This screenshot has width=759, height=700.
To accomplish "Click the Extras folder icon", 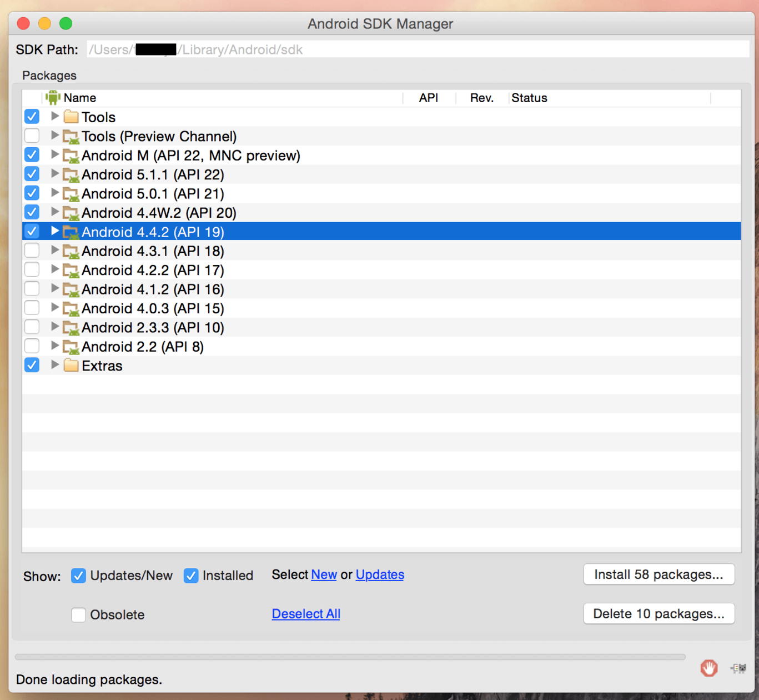I will (x=71, y=366).
